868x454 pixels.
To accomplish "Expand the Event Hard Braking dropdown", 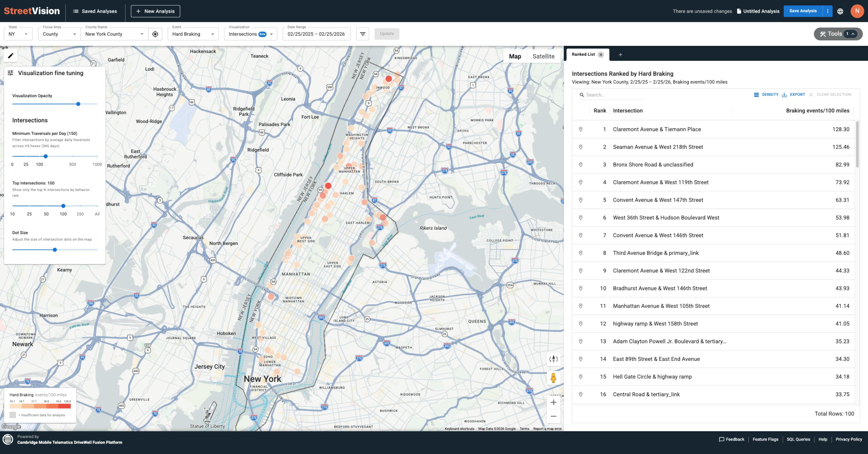I will click(x=192, y=34).
